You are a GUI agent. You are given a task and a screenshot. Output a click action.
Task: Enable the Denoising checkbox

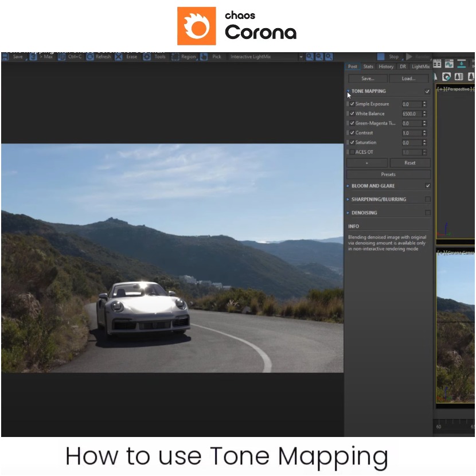[x=428, y=213]
